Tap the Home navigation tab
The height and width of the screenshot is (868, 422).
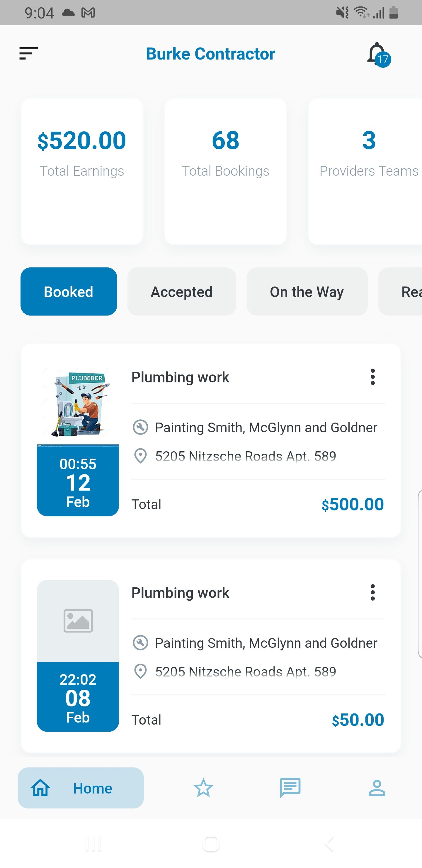(81, 788)
